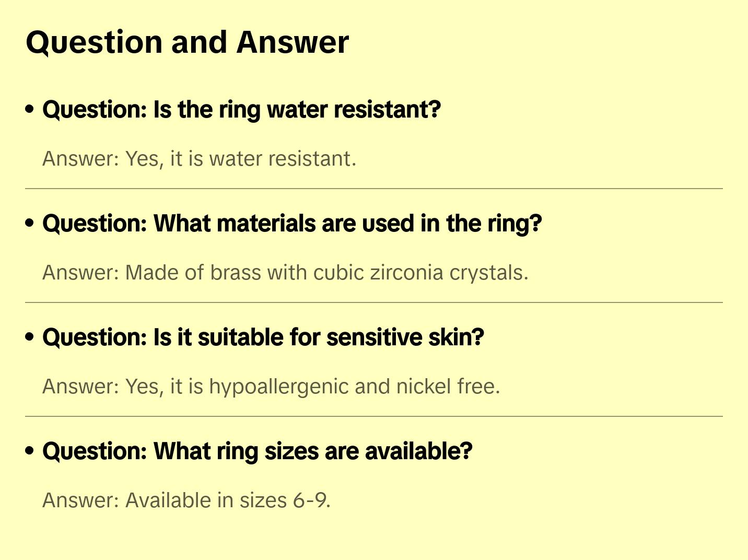Click the word "Answer" in the page heading
Image resolution: width=748 pixels, height=560 pixels.
point(293,42)
